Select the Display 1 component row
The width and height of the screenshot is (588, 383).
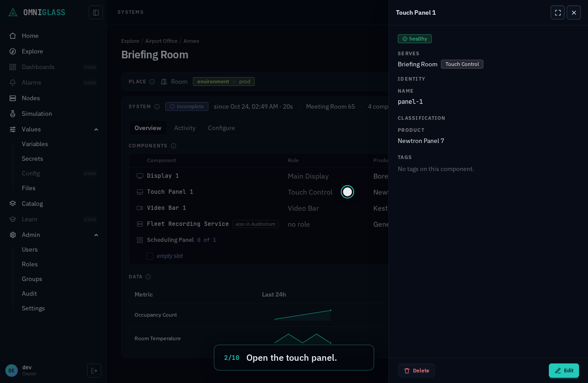click(259, 176)
